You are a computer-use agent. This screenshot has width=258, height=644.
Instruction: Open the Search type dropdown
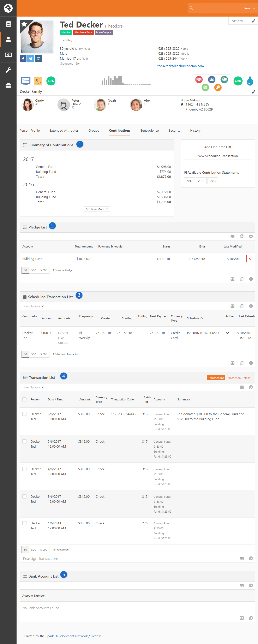pyautogui.click(x=249, y=8)
